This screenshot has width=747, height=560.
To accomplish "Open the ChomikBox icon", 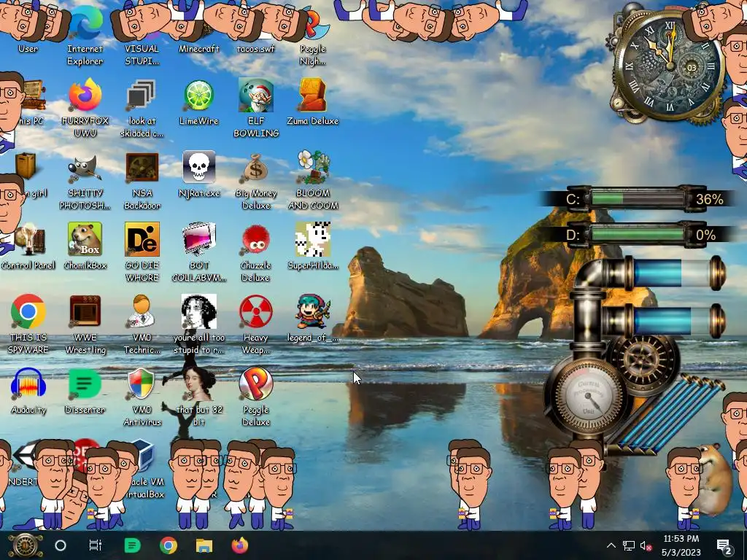I will click(x=85, y=239).
